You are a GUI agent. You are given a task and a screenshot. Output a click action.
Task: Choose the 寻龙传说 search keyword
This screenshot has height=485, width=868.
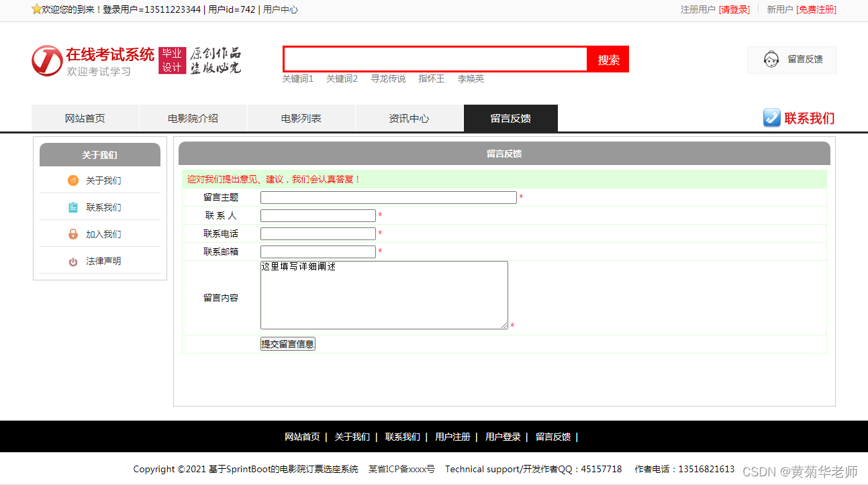(x=388, y=79)
